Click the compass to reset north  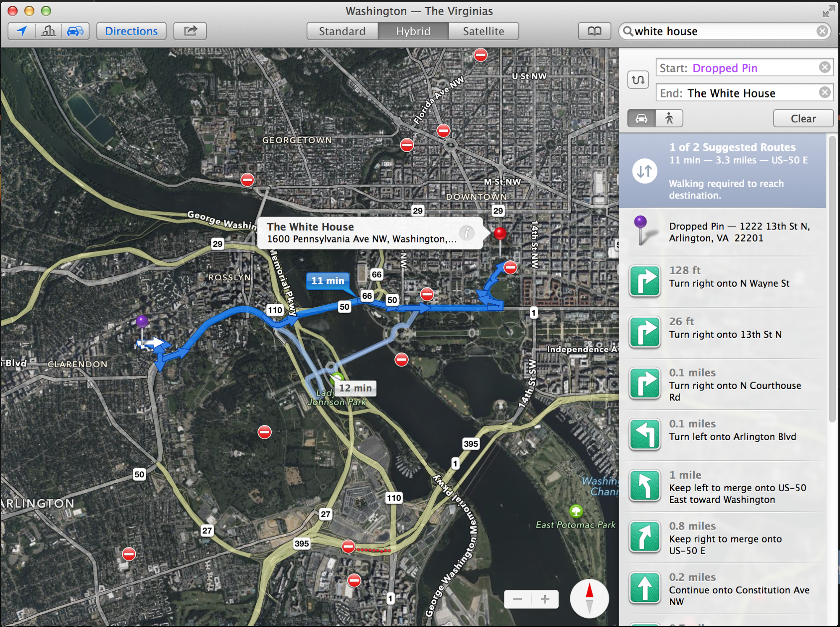[589, 598]
